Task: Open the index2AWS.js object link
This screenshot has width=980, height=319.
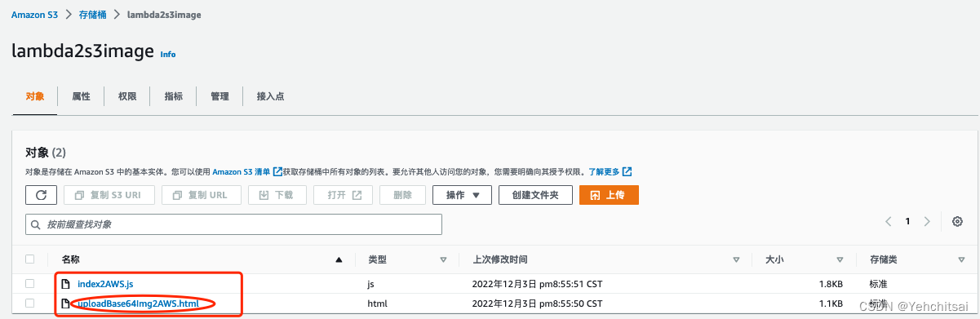Action: (105, 284)
